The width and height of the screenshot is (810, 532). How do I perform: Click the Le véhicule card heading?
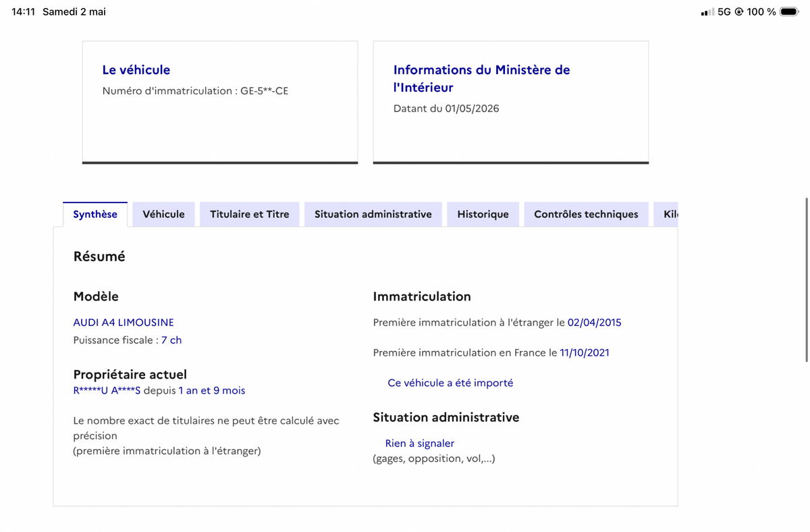[x=136, y=70]
